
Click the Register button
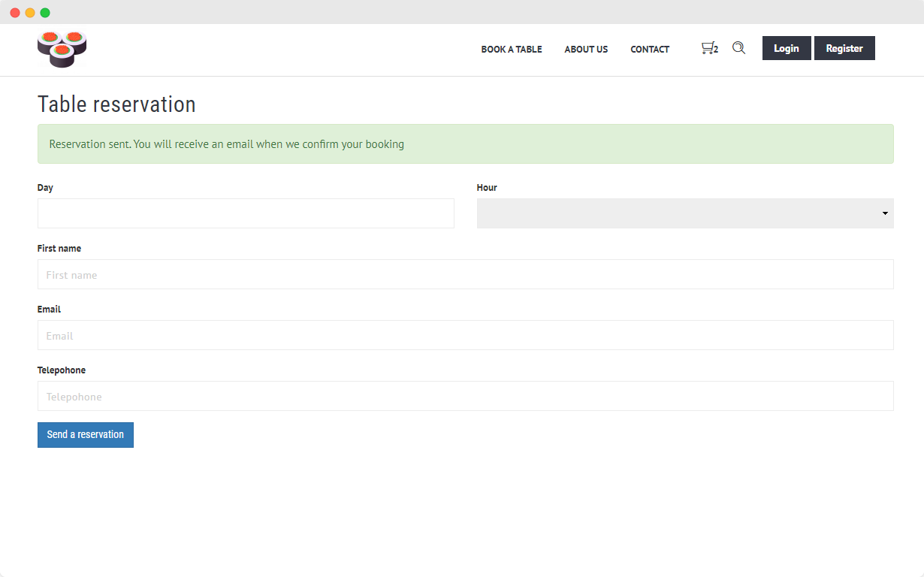(844, 48)
